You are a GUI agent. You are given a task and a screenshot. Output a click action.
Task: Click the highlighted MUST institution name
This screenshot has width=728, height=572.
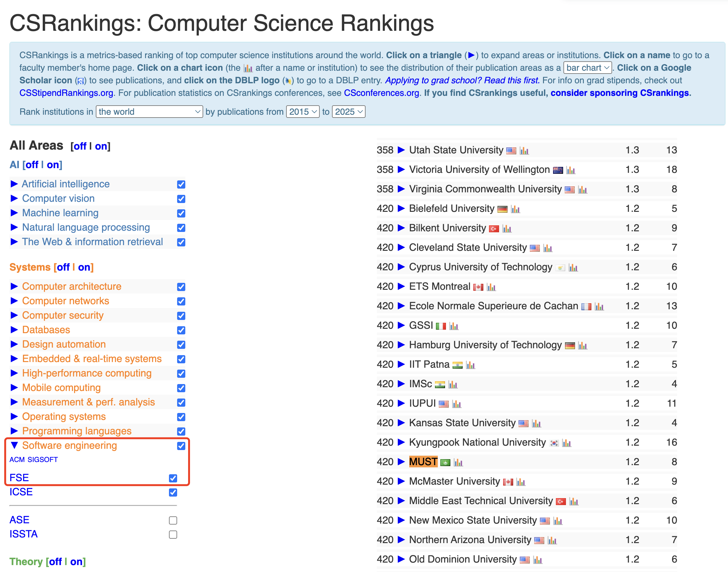(423, 462)
